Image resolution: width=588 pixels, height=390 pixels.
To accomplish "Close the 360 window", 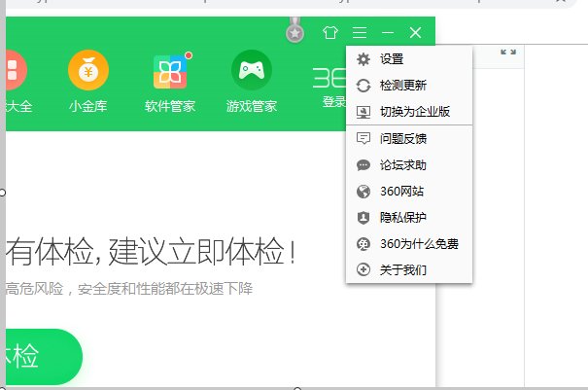I will (x=416, y=33).
